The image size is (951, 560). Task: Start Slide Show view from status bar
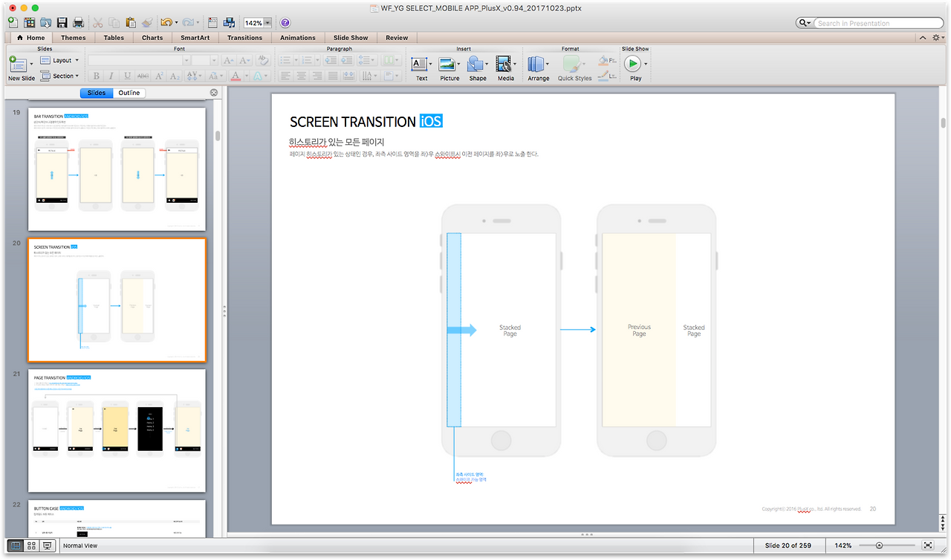48,546
